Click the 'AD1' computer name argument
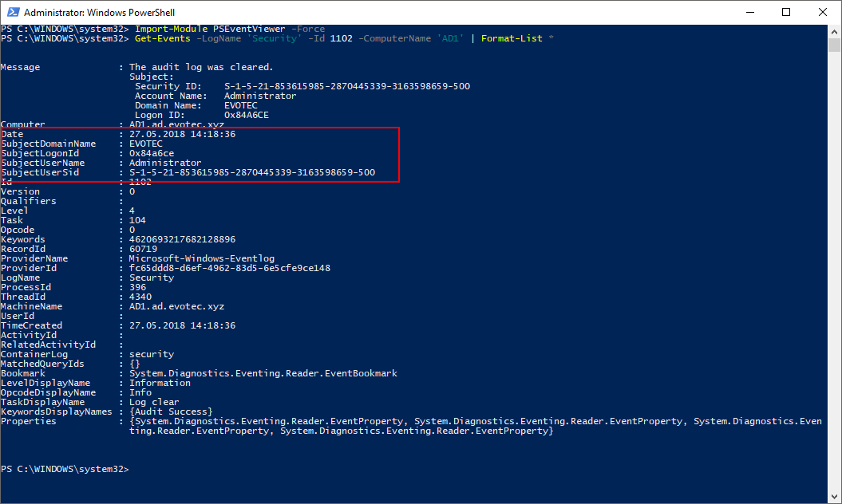This screenshot has height=504, width=842. pyautogui.click(x=451, y=37)
